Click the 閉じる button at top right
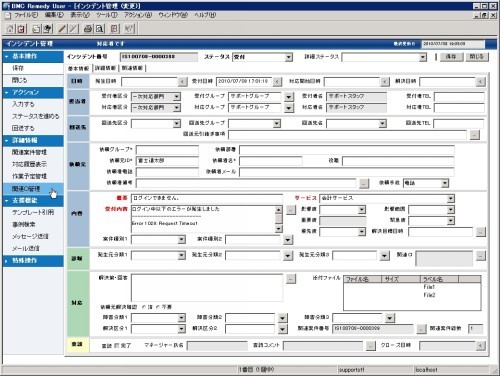Viewport: 500px width, 376px height. click(476, 57)
